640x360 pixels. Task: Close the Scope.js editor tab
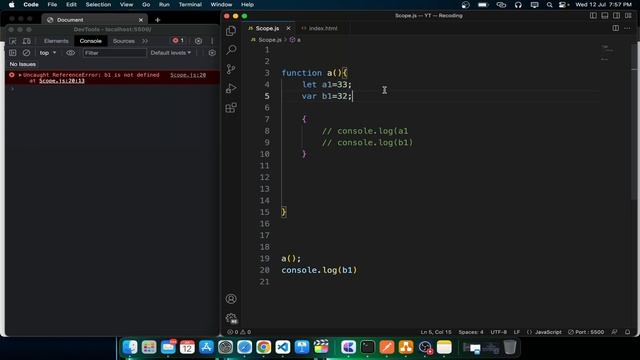tap(289, 28)
